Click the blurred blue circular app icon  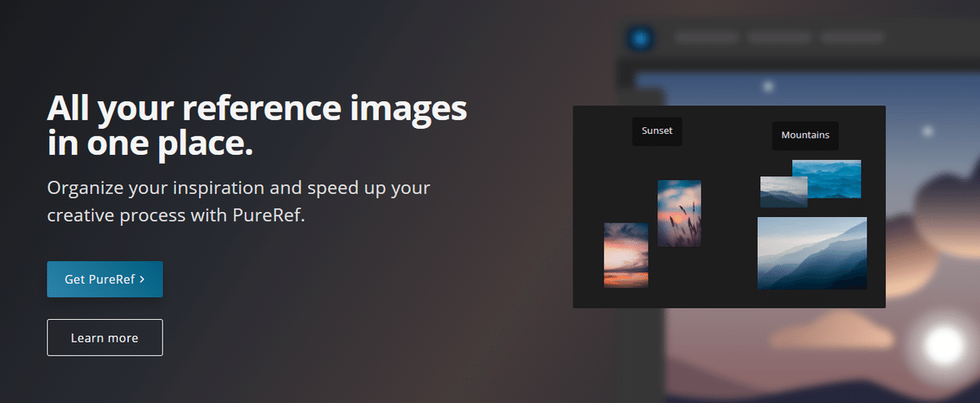click(641, 38)
